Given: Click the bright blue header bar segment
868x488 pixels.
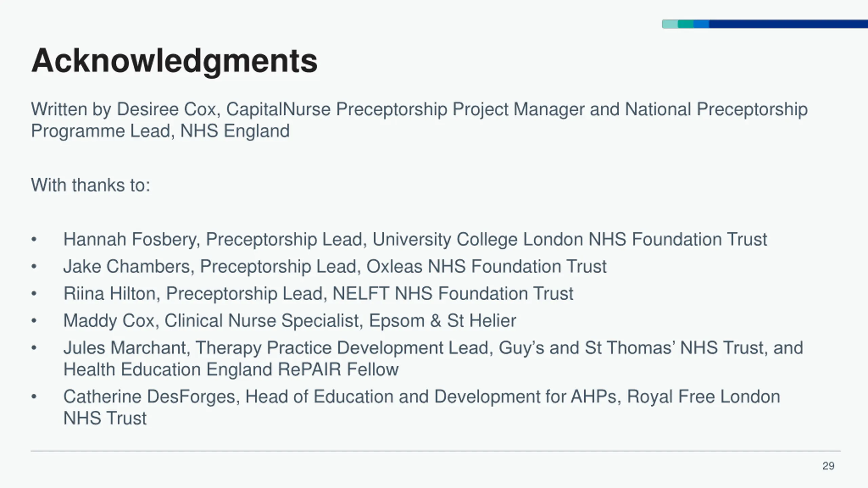Looking at the screenshot, I should [x=701, y=24].
